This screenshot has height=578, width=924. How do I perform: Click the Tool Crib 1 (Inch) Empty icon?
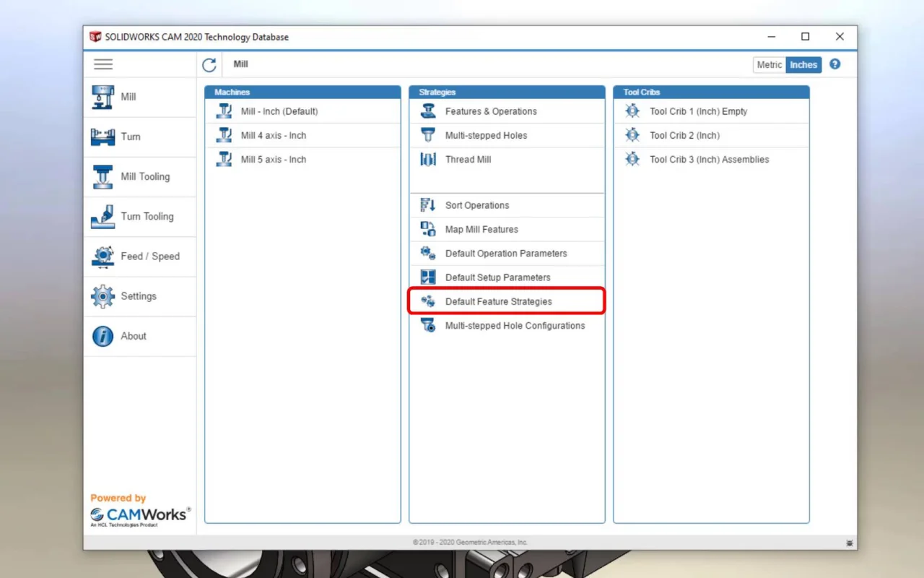tap(632, 111)
